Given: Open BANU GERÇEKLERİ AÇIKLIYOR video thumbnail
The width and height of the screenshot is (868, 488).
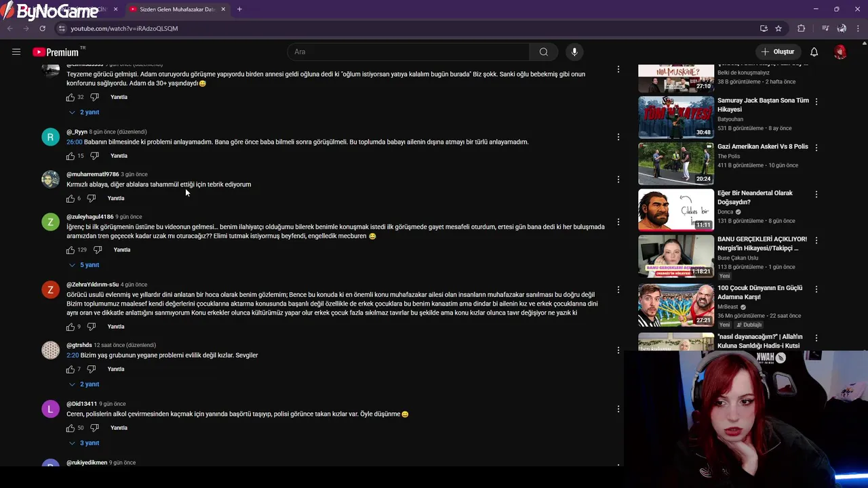Looking at the screenshot, I should 676,256.
